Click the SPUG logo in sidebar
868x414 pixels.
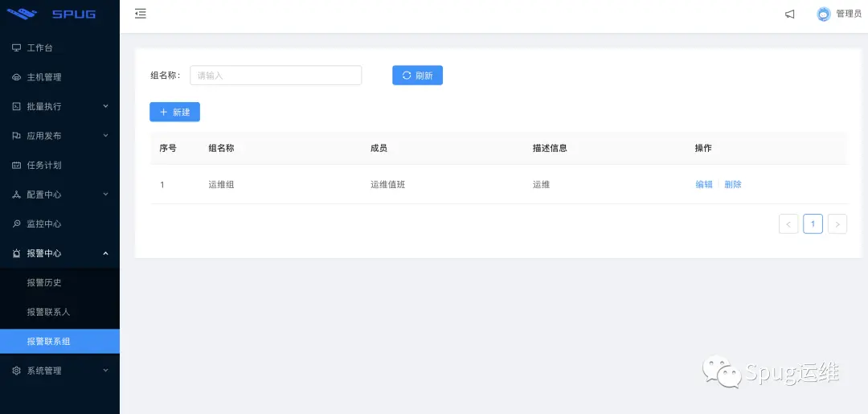(x=51, y=14)
